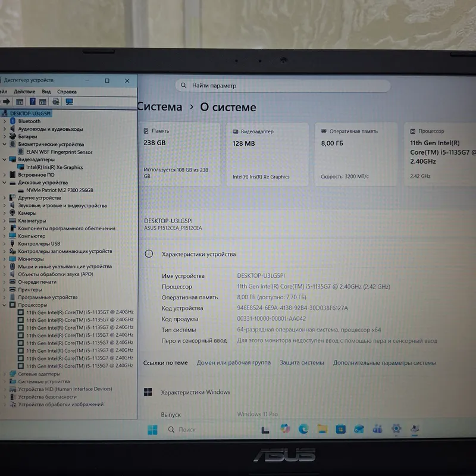Click the action pane toolbar icon
This screenshot has width=476, height=476.
[x=43, y=102]
